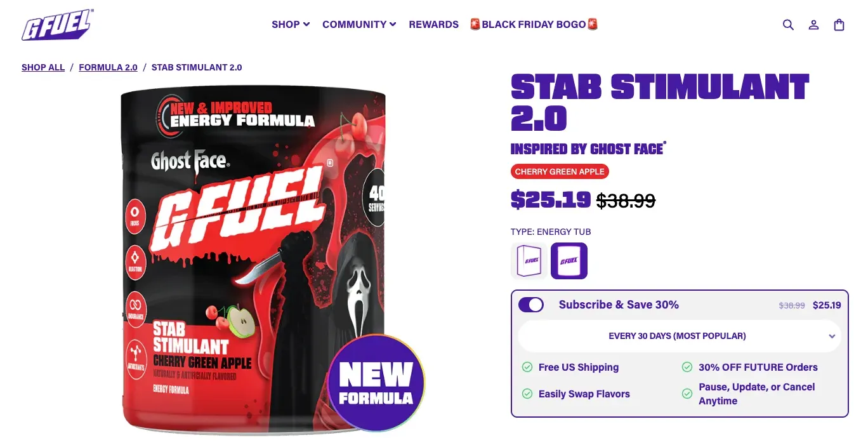Click the checkmark beside Easily Swap Flavors
868x445 pixels.
(x=527, y=394)
